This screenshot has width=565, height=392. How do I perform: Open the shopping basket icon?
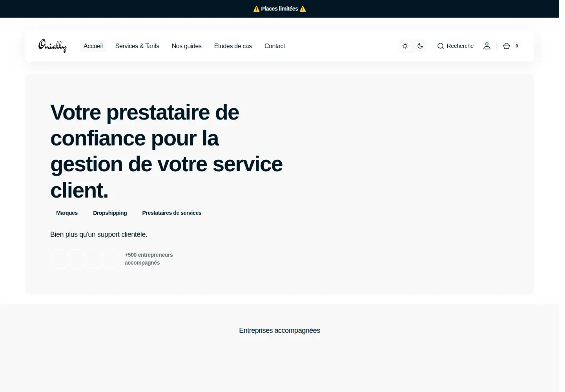point(507,46)
